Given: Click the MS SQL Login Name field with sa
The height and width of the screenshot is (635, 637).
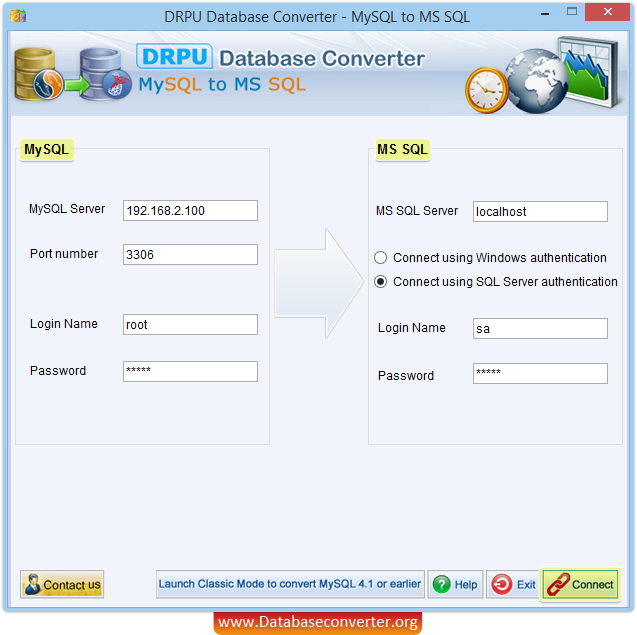Looking at the screenshot, I should pos(540,328).
